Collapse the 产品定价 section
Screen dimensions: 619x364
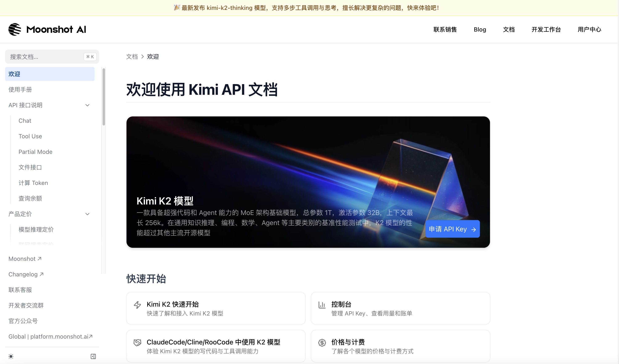coord(87,214)
